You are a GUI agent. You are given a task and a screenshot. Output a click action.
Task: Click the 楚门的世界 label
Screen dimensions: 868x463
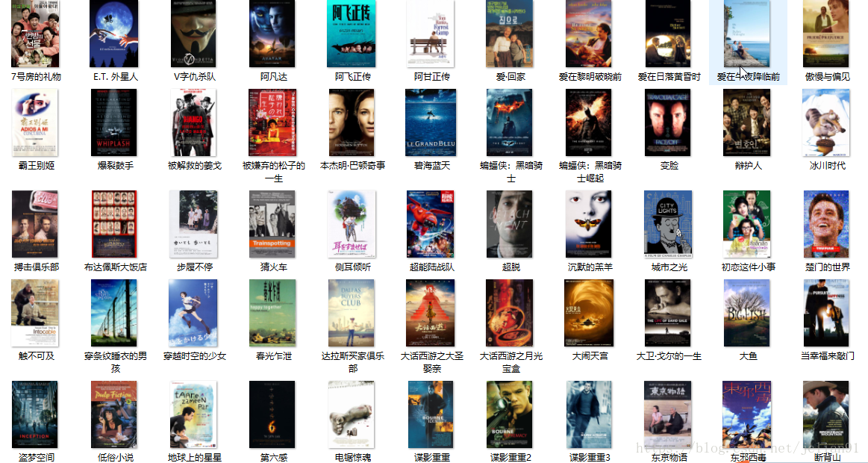pyautogui.click(x=828, y=267)
